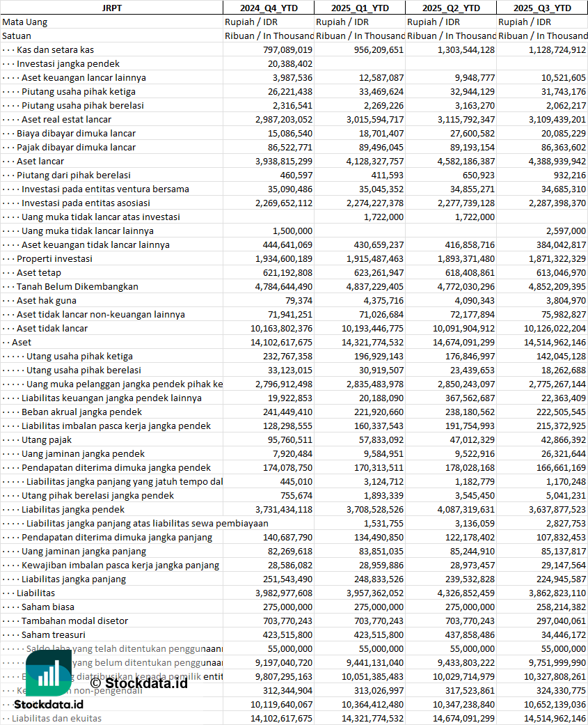Click value 251,543,490
This screenshot has width=588, height=725.
(288, 579)
